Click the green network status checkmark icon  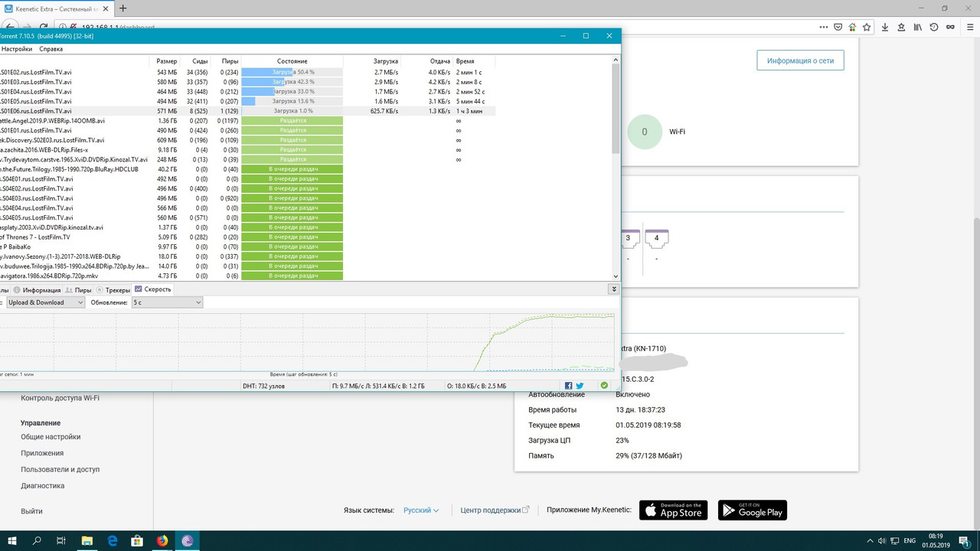coord(604,386)
